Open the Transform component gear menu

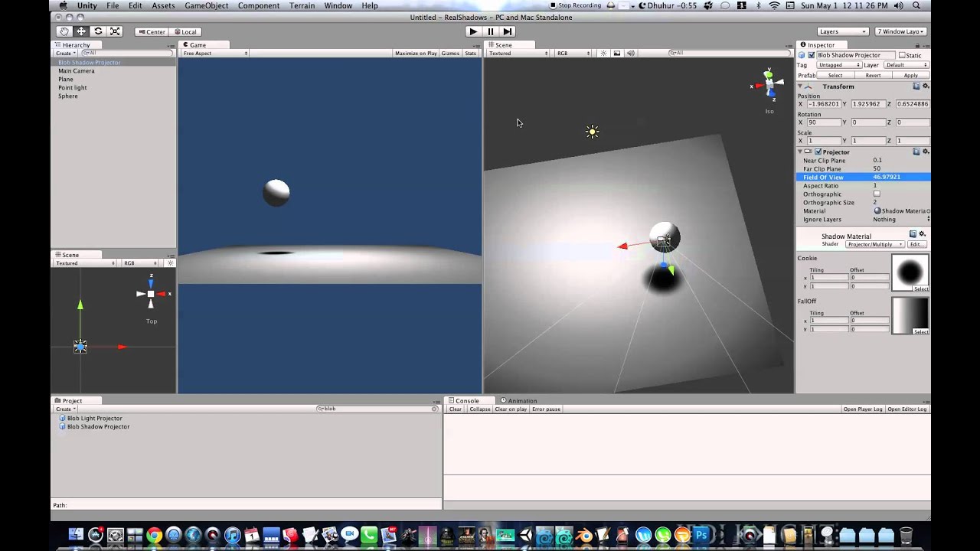(925, 86)
